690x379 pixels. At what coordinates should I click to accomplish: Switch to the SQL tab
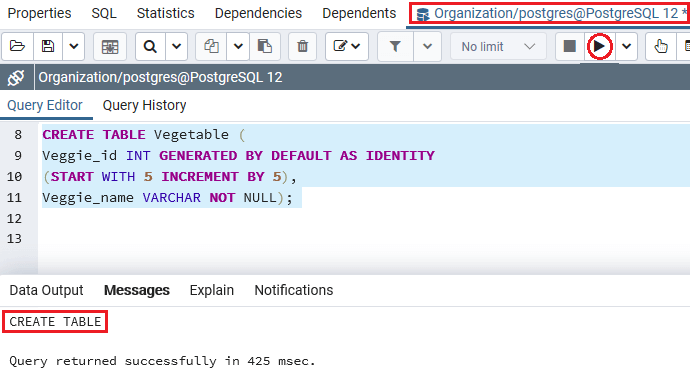tap(104, 13)
